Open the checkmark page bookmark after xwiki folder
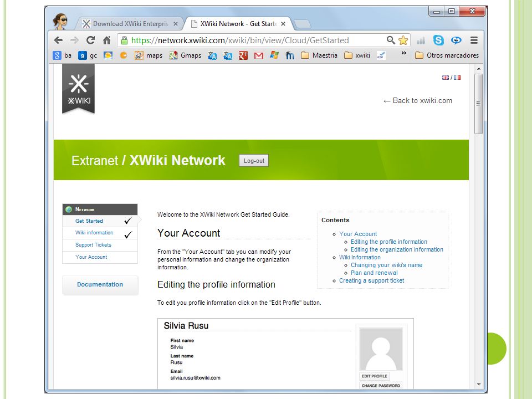The height and width of the screenshot is (399, 532). pyautogui.click(x=381, y=55)
